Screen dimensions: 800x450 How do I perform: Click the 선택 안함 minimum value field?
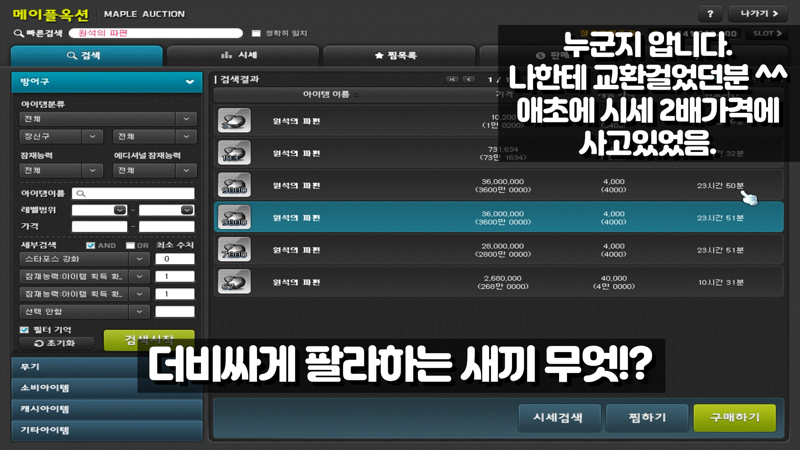(x=174, y=311)
